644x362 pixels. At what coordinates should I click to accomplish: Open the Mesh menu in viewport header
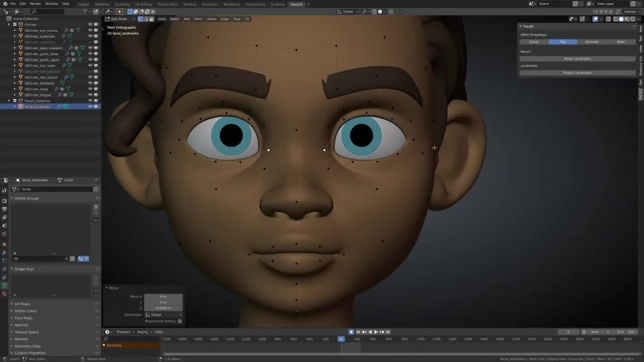(198, 19)
